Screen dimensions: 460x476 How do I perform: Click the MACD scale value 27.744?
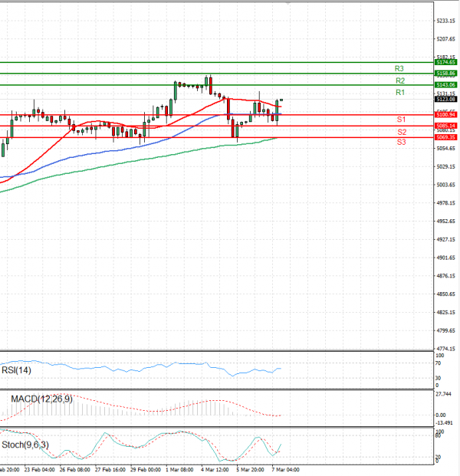click(x=444, y=394)
